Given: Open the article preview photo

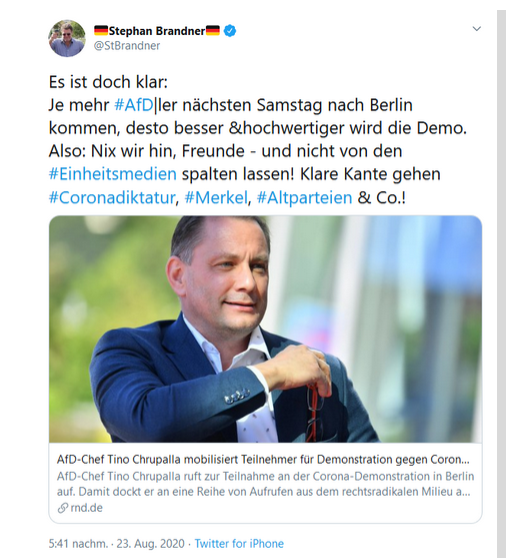Looking at the screenshot, I should [265, 329].
